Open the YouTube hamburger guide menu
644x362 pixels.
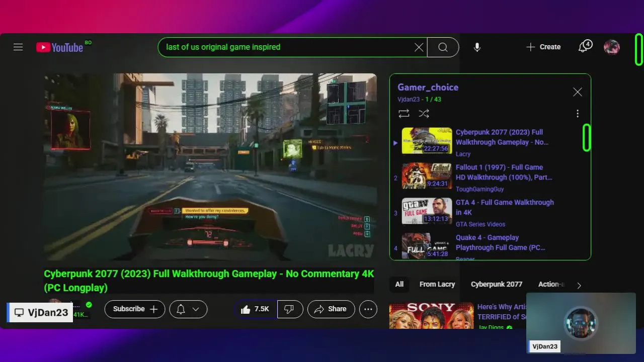tap(18, 47)
